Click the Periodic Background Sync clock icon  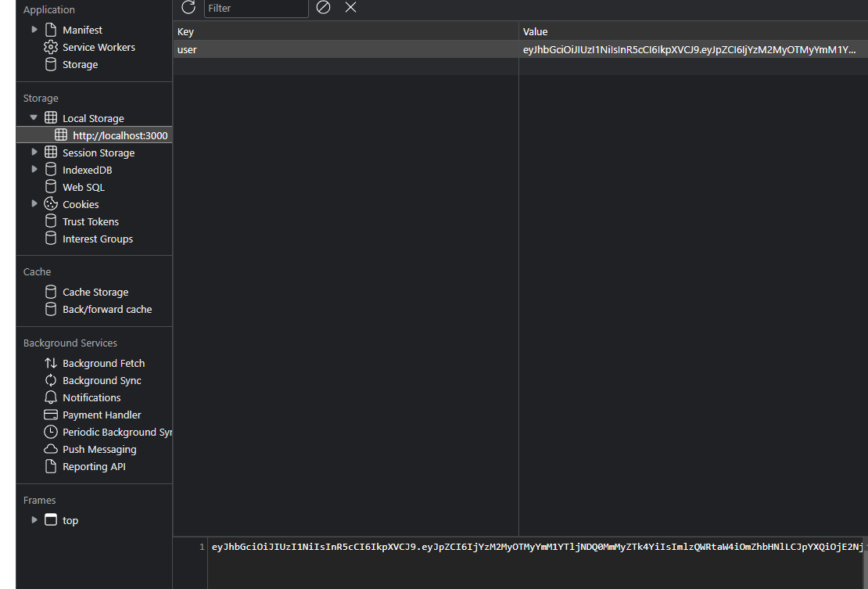tap(50, 432)
